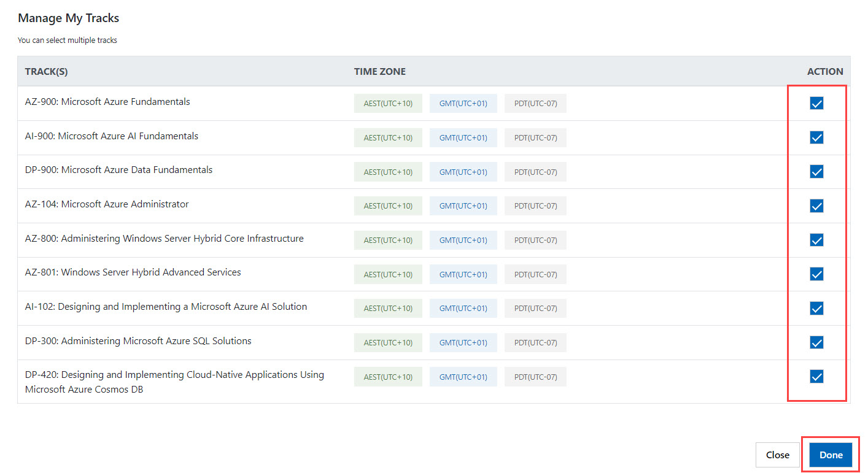Choose PDT(UTC-07) in the AI-900 row

(x=536, y=137)
